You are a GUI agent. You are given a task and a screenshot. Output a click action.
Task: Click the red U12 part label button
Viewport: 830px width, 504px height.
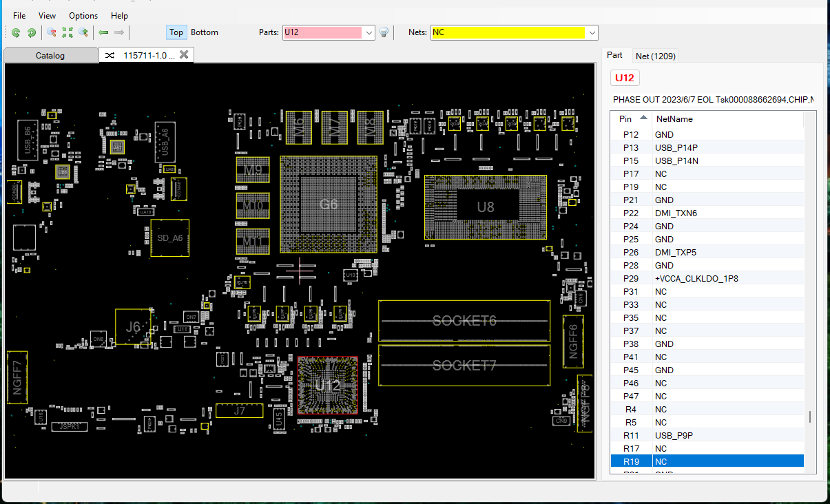coord(625,78)
